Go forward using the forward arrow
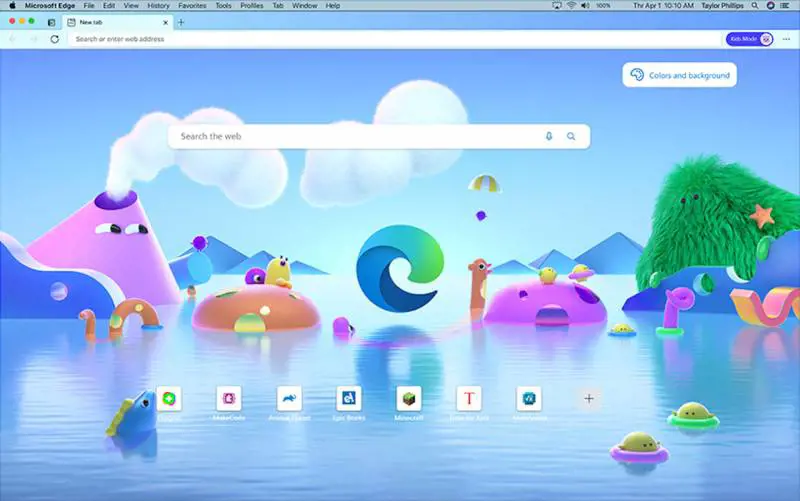Screen dimensions: 800x501 coord(34,39)
